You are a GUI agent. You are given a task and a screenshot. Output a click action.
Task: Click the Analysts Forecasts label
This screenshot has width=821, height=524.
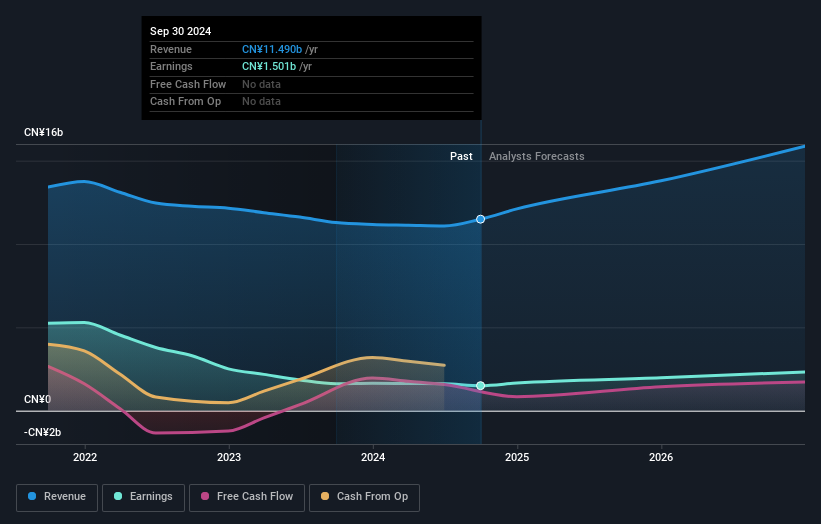tap(537, 157)
